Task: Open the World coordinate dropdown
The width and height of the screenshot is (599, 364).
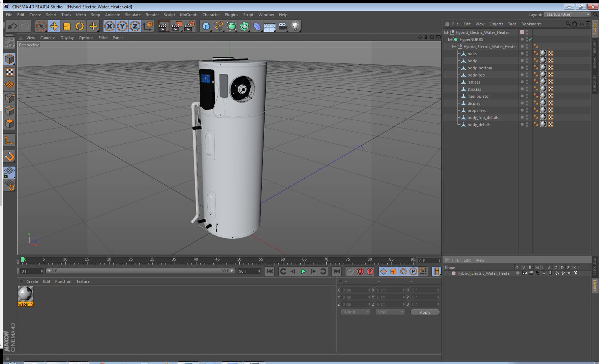Action: pyautogui.click(x=356, y=312)
